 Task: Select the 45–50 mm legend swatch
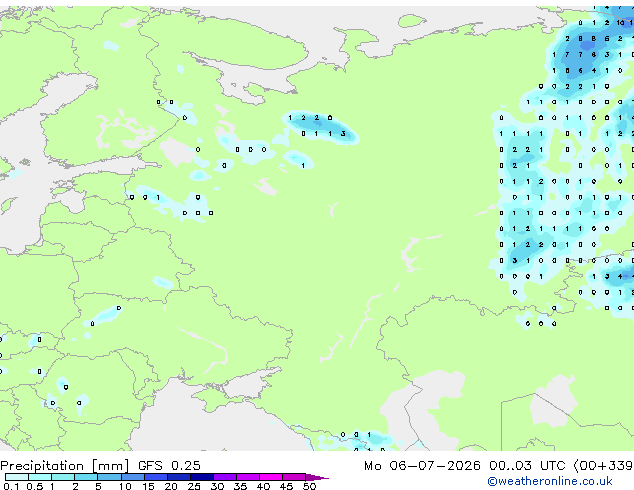pyautogui.click(x=294, y=477)
